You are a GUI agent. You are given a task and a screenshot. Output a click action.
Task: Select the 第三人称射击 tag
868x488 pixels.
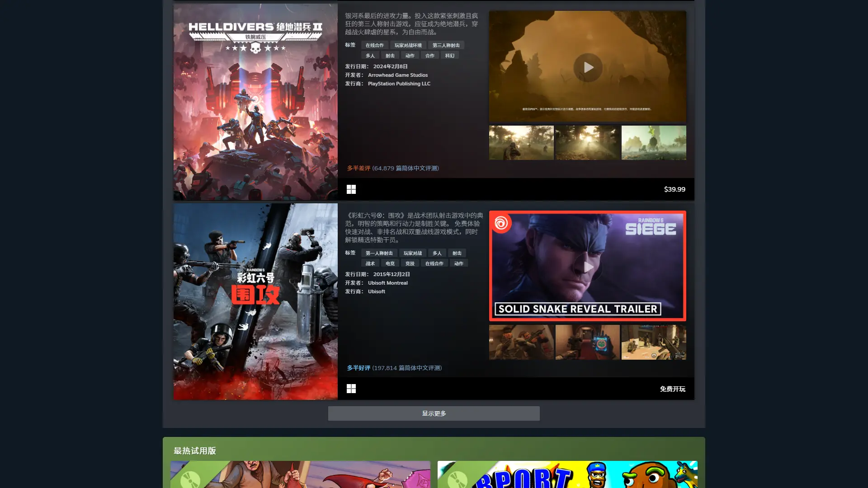(446, 45)
